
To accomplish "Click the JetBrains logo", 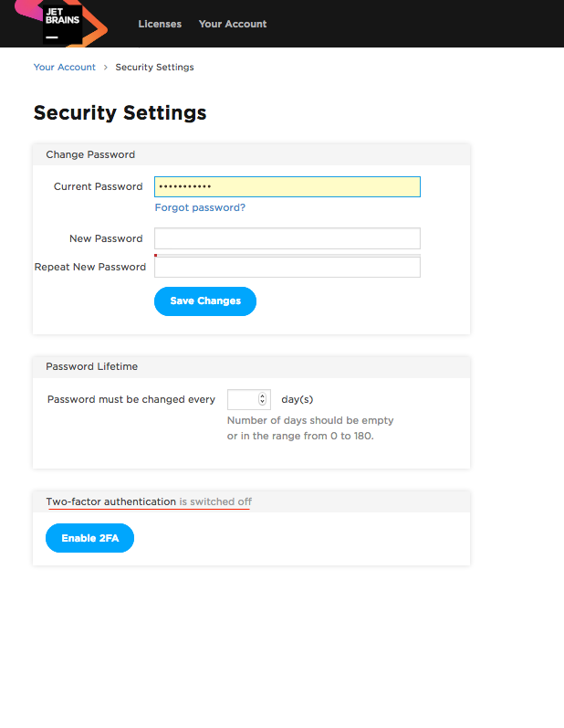I will [x=63, y=24].
